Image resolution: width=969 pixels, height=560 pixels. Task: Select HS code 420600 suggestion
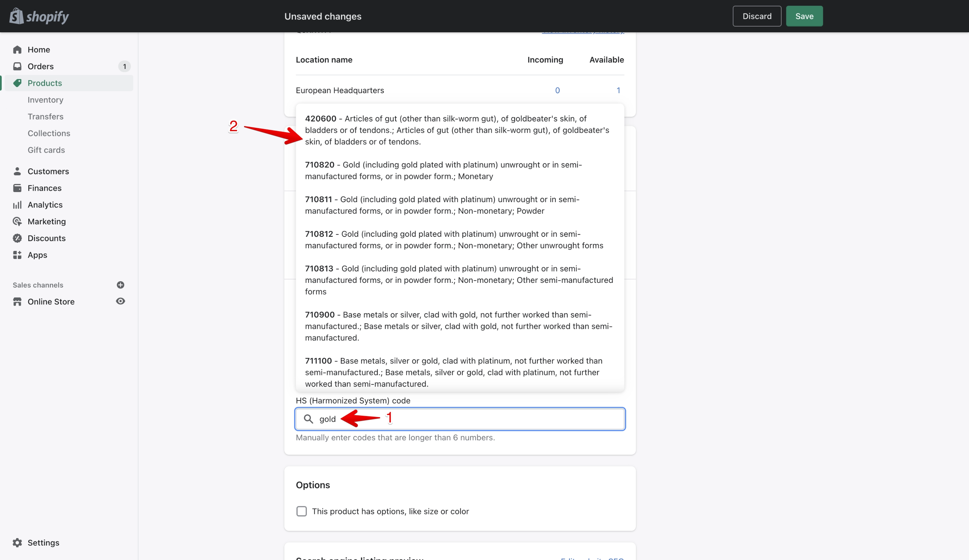point(460,130)
